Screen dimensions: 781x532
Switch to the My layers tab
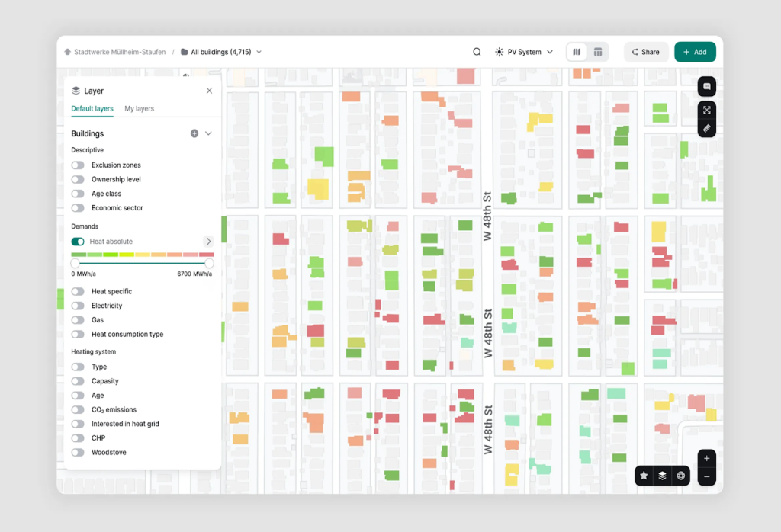(x=139, y=108)
